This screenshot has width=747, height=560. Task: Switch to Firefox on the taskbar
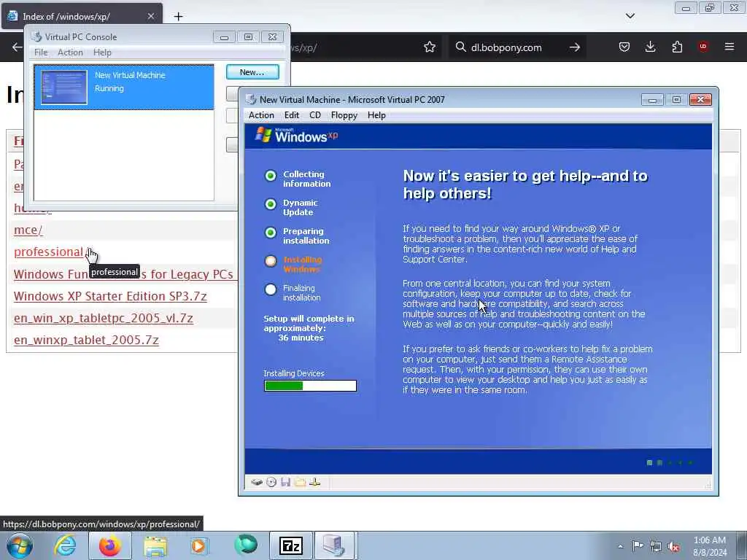110,545
